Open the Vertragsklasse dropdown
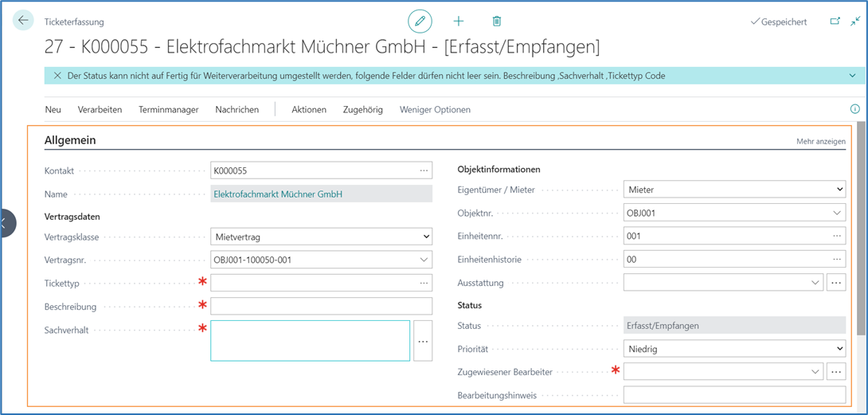 (321, 237)
